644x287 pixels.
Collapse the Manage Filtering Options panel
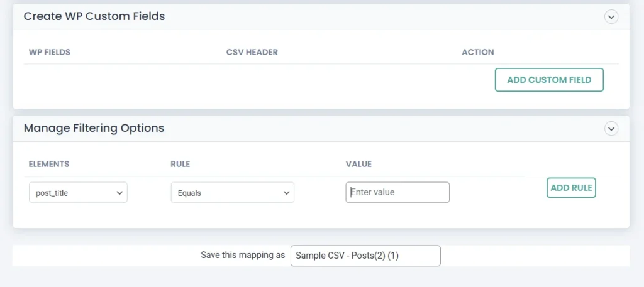611,128
